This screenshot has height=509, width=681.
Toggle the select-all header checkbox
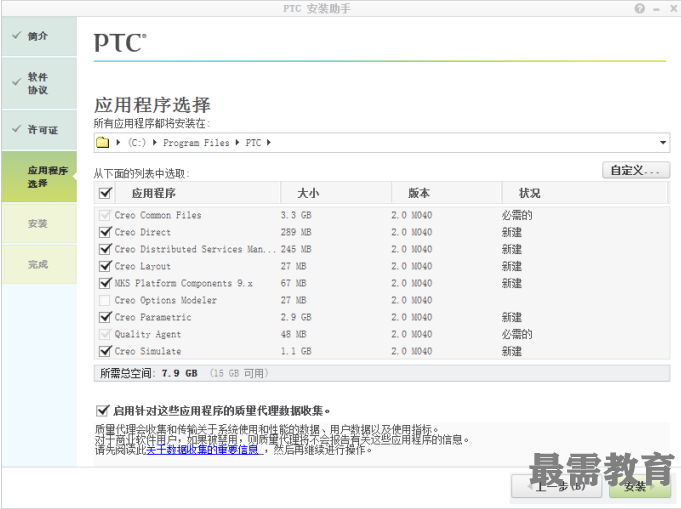click(x=106, y=193)
